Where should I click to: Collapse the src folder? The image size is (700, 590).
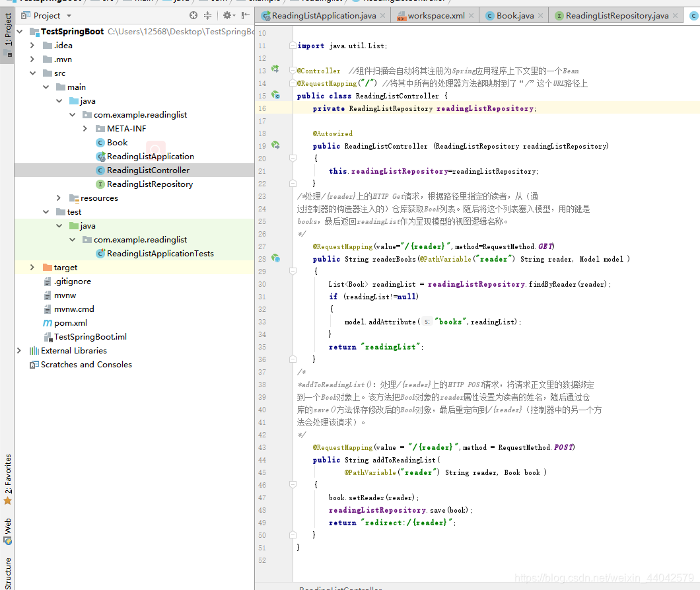(32, 73)
